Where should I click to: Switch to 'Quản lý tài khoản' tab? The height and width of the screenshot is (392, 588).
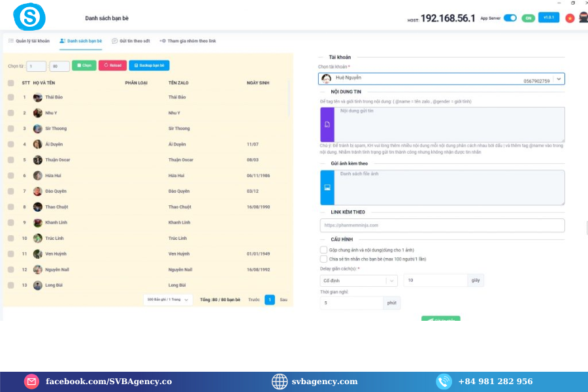pos(29,41)
